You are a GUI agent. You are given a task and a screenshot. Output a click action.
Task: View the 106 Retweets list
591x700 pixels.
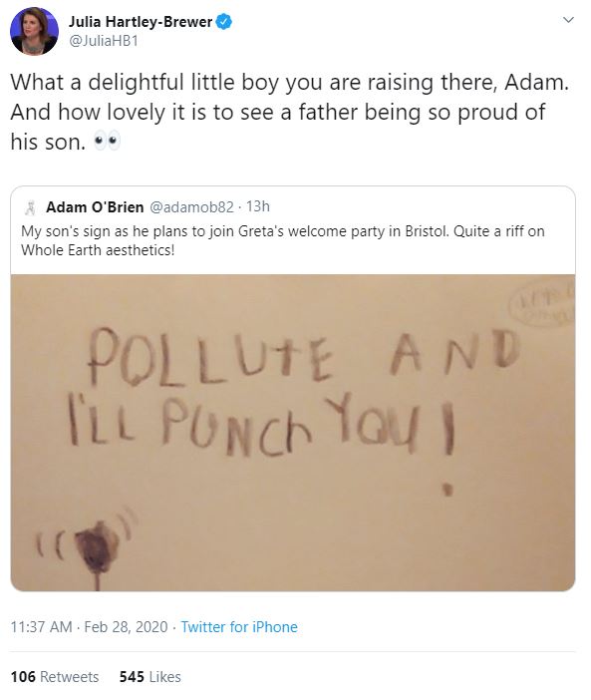55,677
